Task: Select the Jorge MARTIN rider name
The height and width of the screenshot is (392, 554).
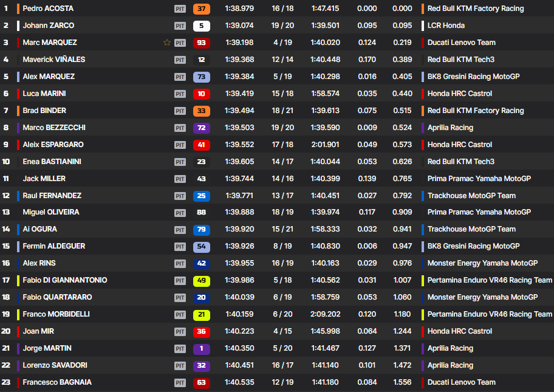Action: (x=47, y=348)
